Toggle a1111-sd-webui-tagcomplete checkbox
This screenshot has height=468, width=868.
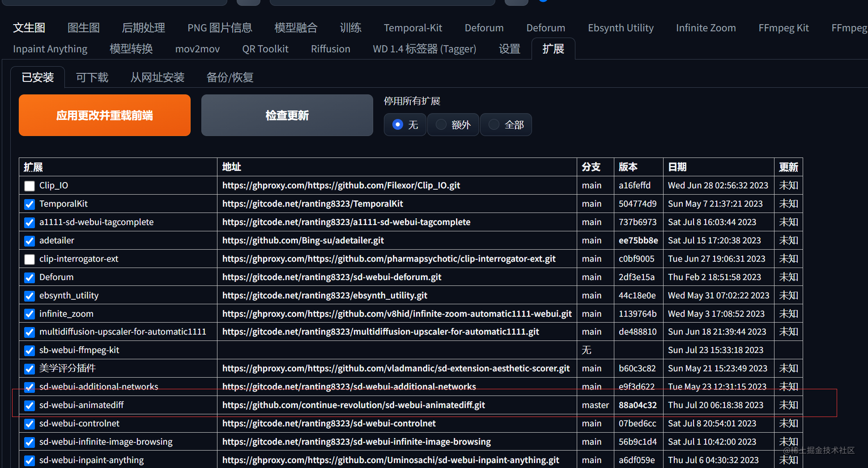30,223
